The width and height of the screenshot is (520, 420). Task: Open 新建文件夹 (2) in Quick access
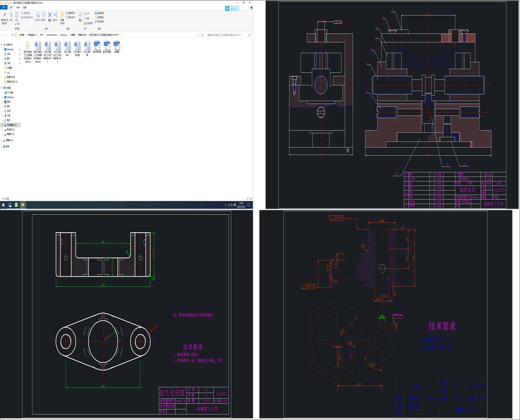[11, 81]
